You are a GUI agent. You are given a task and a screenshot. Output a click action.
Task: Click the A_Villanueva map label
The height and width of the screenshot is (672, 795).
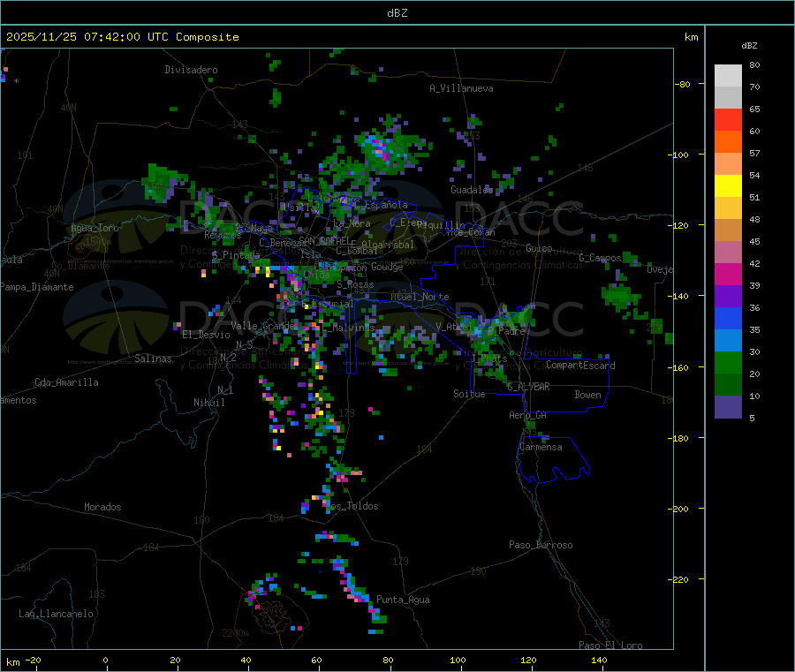[461, 88]
